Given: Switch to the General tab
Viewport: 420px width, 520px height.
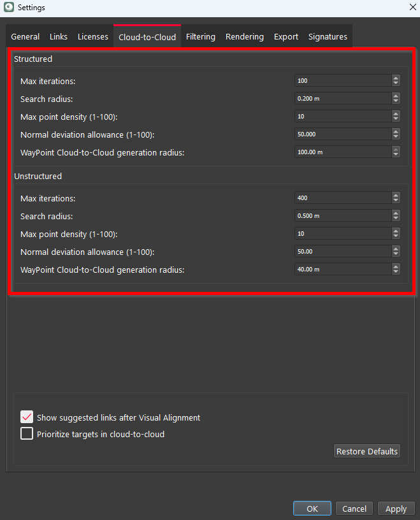Looking at the screenshot, I should (x=25, y=37).
